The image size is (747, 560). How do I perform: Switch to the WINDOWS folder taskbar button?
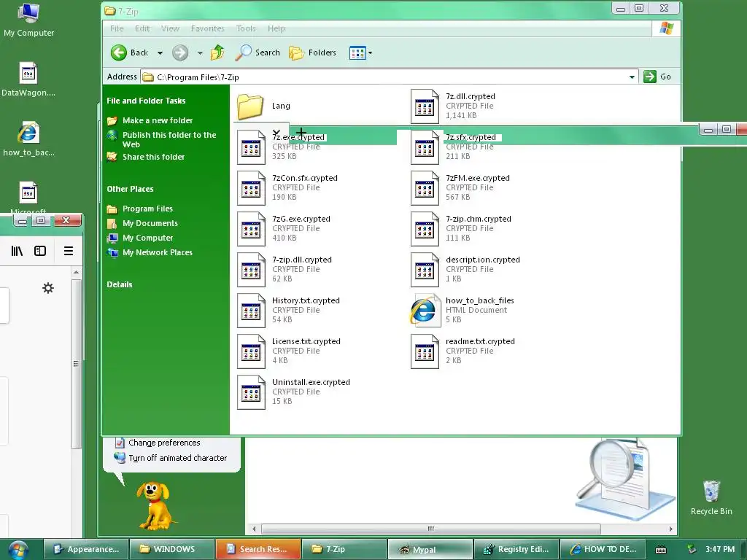click(171, 549)
